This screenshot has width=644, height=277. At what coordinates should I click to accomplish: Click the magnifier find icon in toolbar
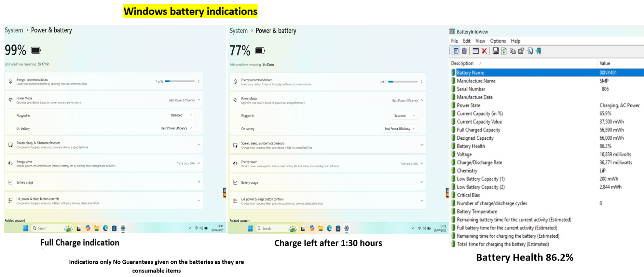point(530,51)
